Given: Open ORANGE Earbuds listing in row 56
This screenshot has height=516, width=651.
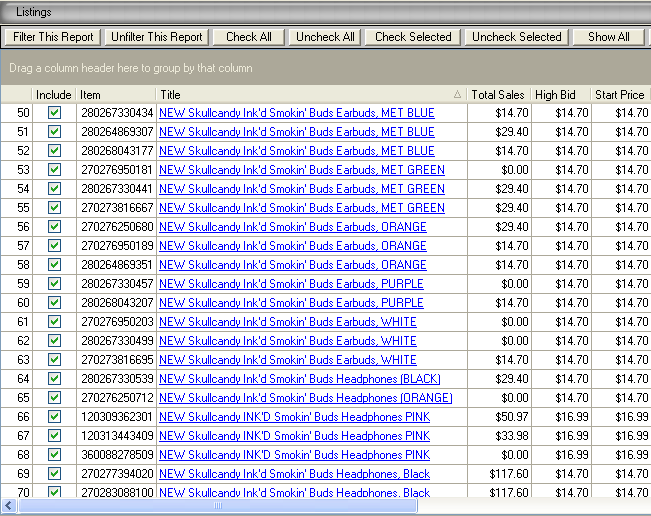Looking at the screenshot, I should point(293,227).
